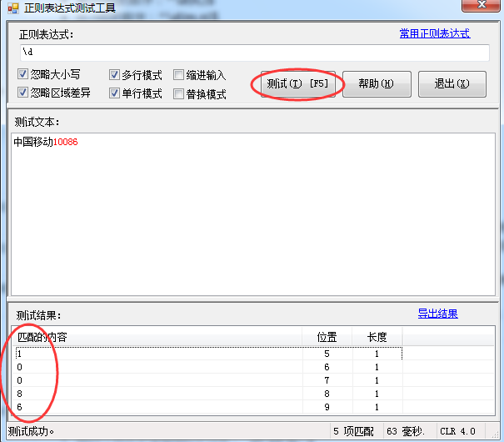This screenshot has width=504, height=442.
Task: Toggle the 忽略大小写 checkbox
Action: pos(23,74)
